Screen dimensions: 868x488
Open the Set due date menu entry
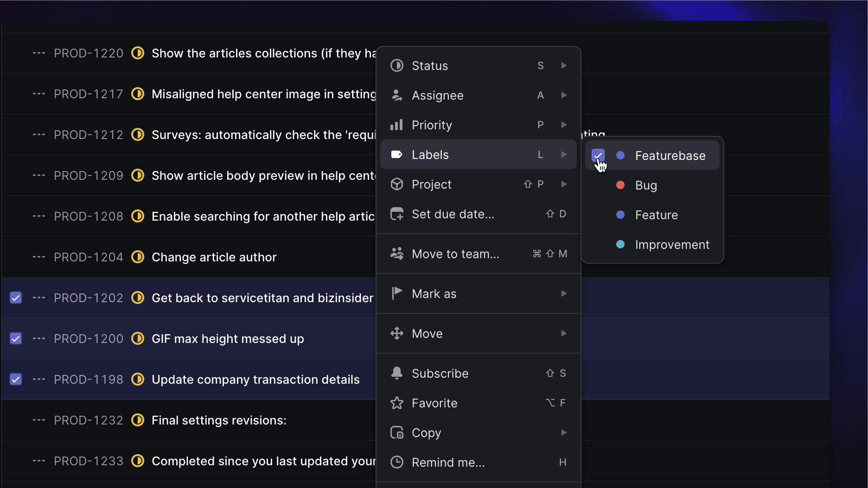[452, 214]
